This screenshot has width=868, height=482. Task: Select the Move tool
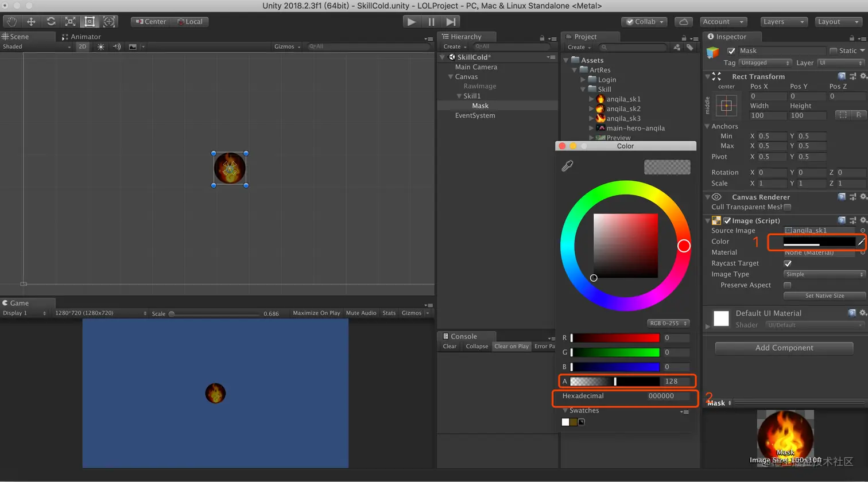pyautogui.click(x=32, y=22)
